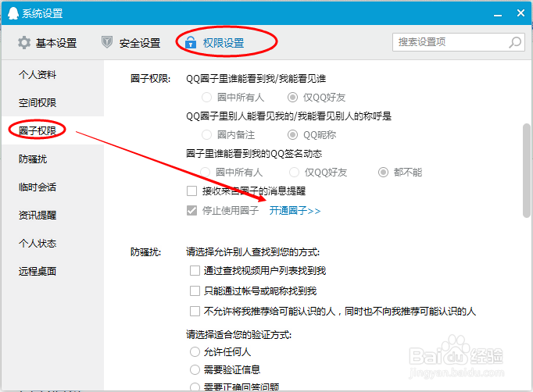Click the 开通圈子>> link

pos(295,211)
